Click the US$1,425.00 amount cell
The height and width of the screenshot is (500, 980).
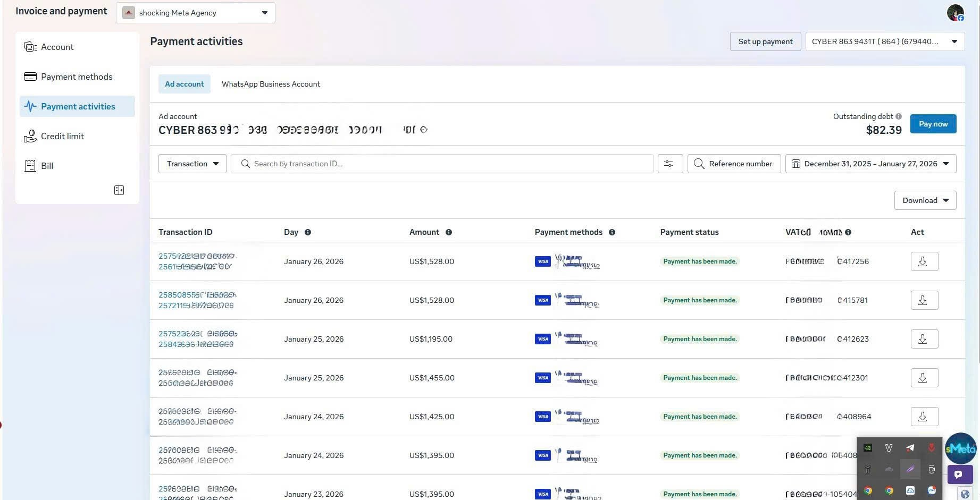coord(432,417)
